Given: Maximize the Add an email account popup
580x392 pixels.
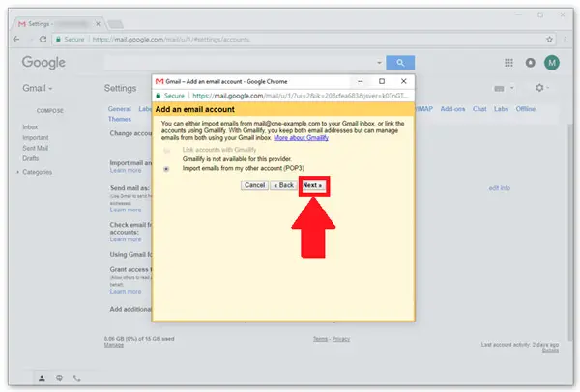Looking at the screenshot, I should click(382, 81).
